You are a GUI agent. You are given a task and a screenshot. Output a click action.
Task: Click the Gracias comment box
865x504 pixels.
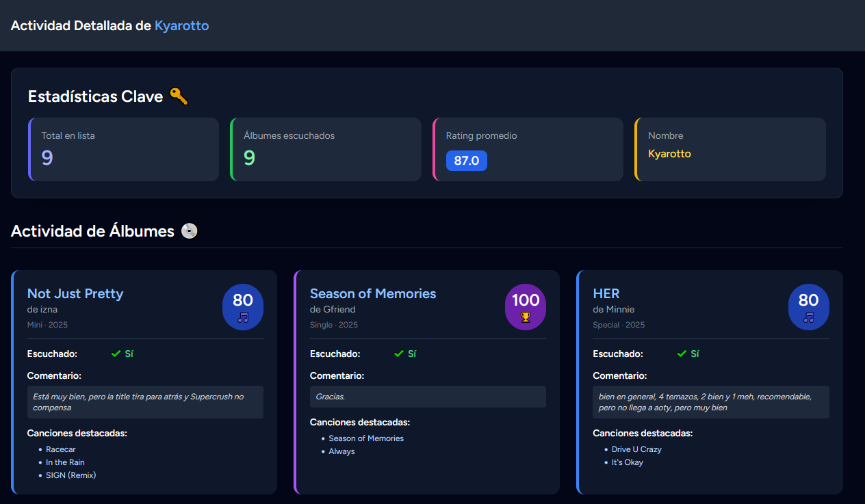[x=428, y=397]
